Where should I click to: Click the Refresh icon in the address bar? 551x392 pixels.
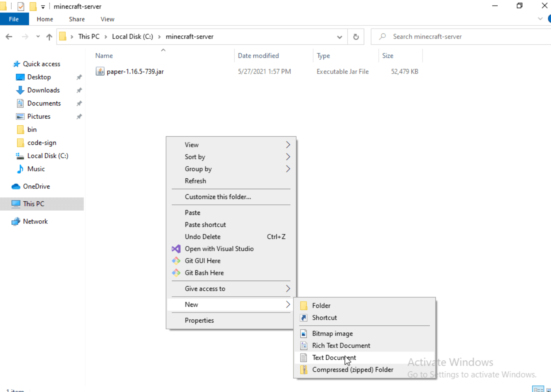click(x=355, y=36)
